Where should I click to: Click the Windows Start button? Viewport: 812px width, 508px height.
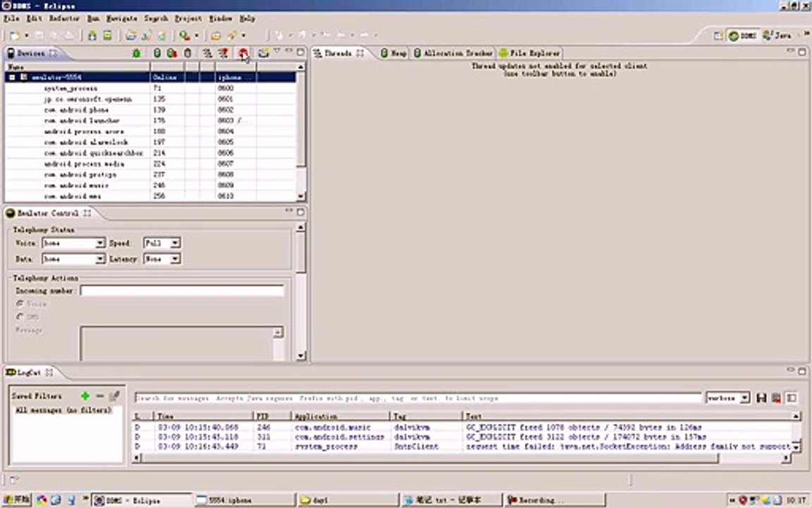click(x=16, y=500)
